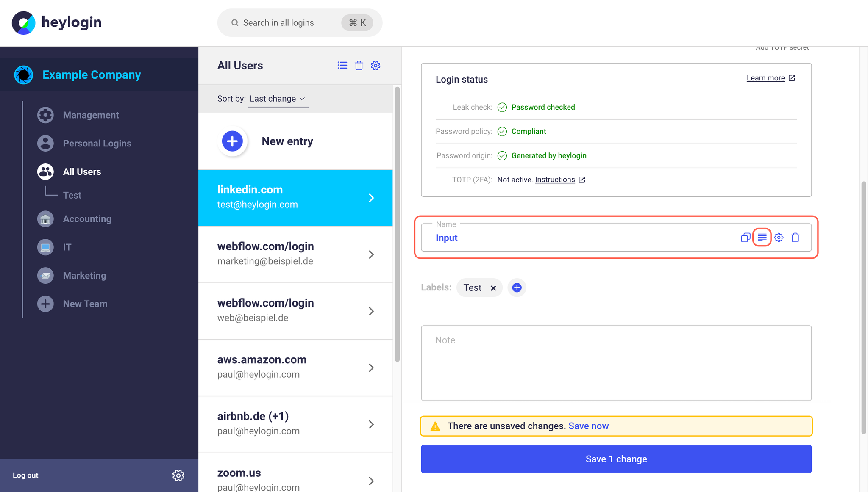Viewport: 868px width, 492px height.
Task: Remove the Test label
Action: pos(493,288)
